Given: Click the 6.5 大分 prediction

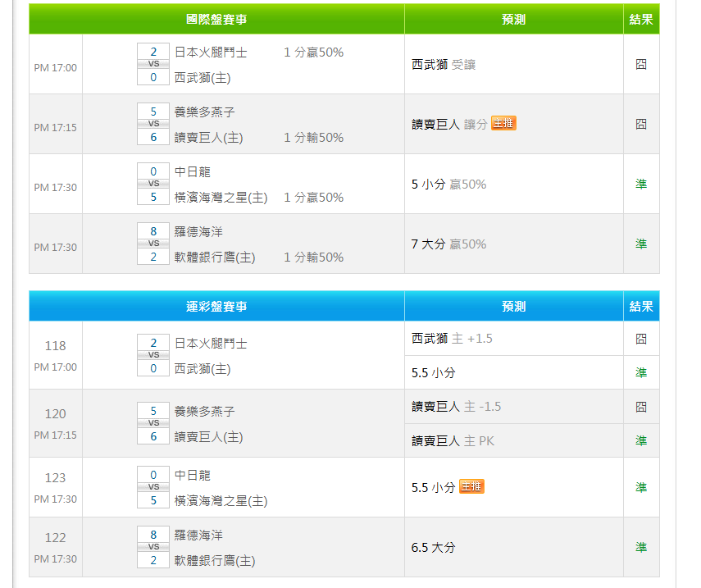Looking at the screenshot, I should (433, 547).
